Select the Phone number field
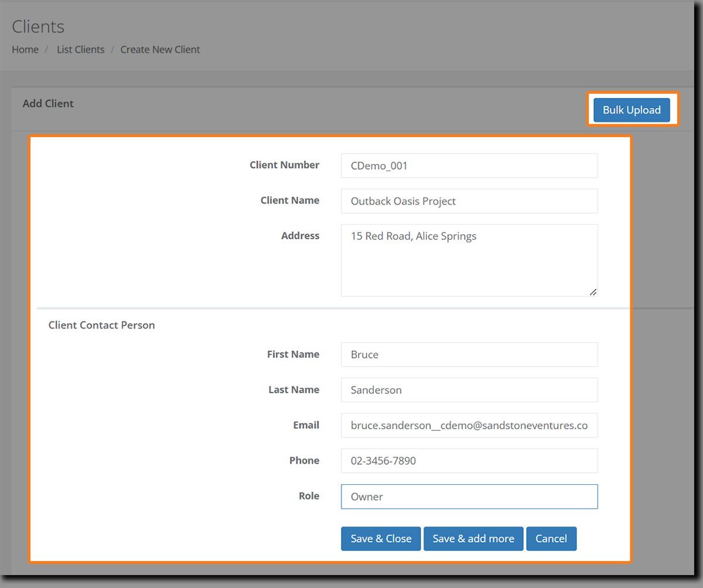The width and height of the screenshot is (703, 588). point(469,461)
